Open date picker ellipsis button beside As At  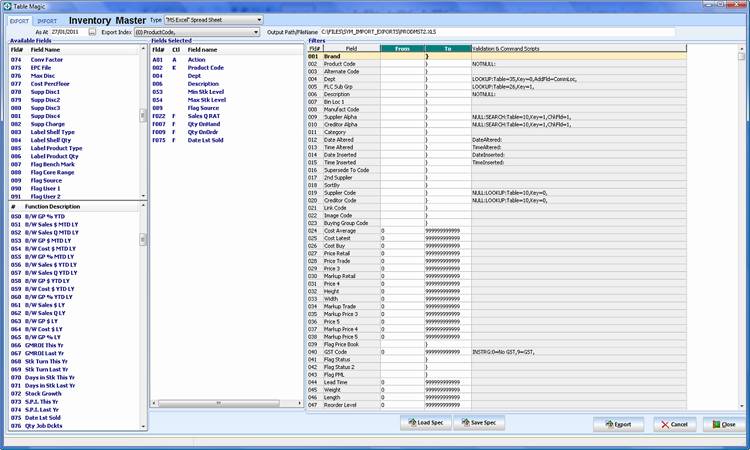tap(92, 32)
